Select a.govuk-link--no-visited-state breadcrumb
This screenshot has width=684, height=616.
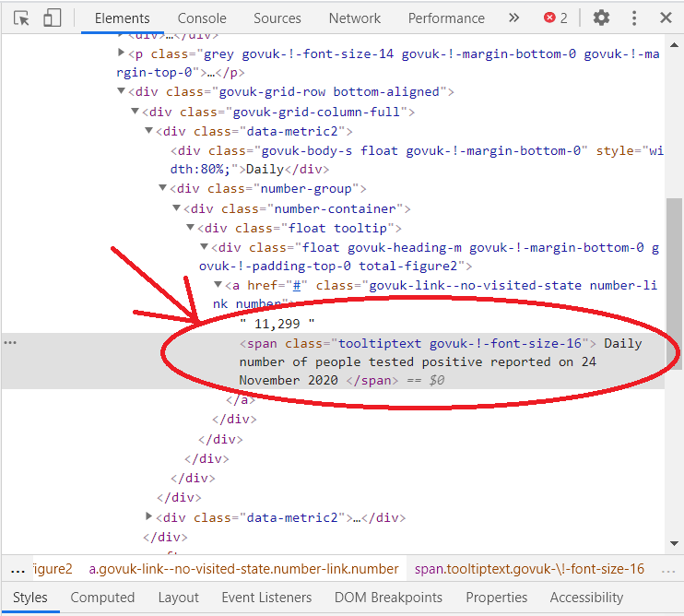click(243, 569)
